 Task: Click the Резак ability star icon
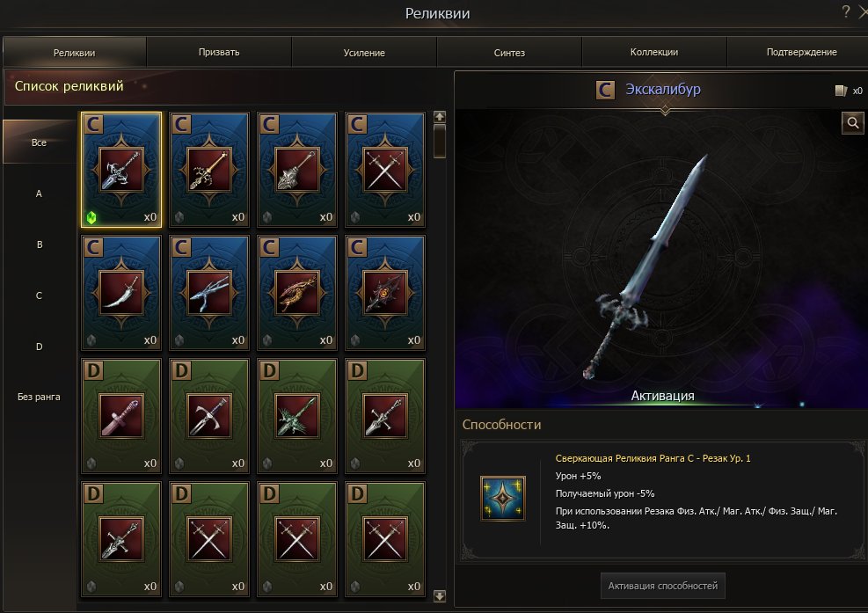tap(503, 498)
